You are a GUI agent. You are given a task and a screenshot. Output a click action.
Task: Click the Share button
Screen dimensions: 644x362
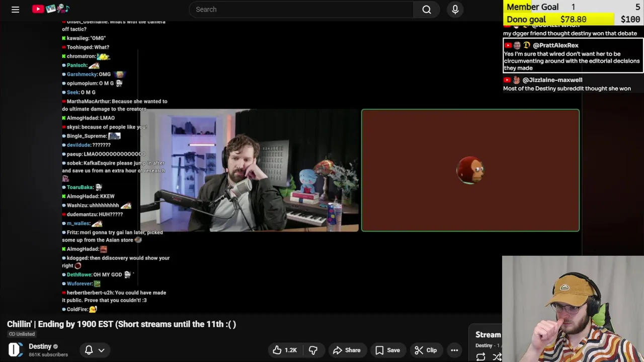point(347,350)
